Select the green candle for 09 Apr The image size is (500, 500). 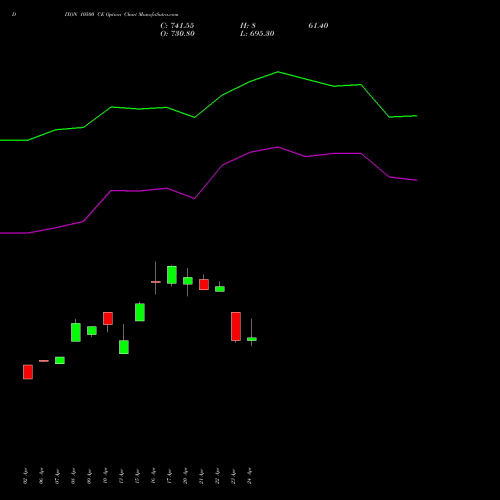pos(92,331)
